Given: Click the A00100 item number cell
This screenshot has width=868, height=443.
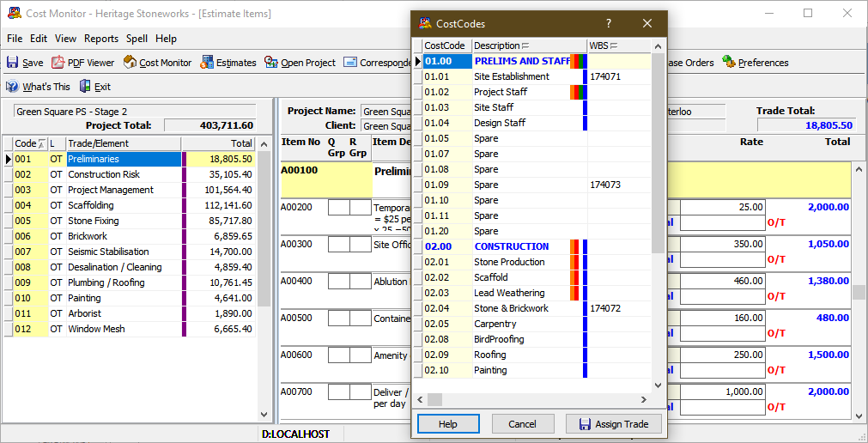Looking at the screenshot, I should [325, 179].
